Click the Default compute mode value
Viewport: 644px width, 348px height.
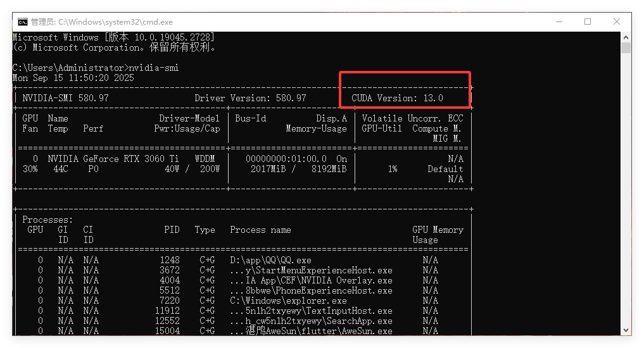[445, 169]
